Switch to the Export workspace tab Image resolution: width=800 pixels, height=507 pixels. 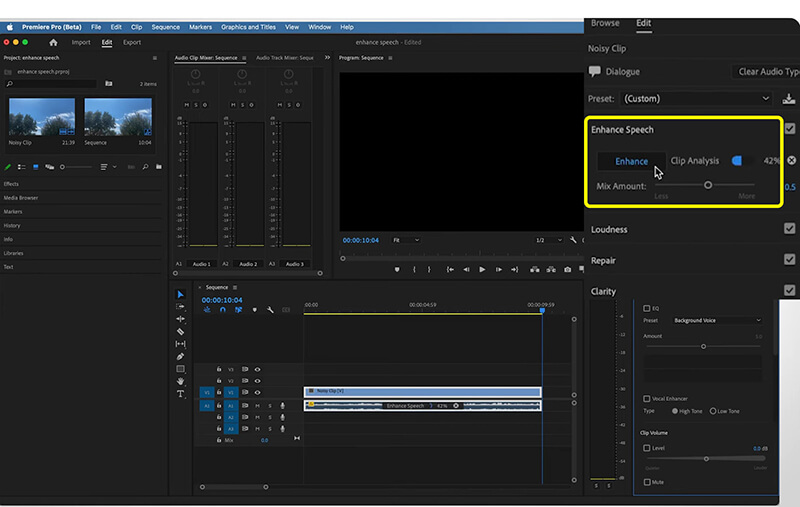tap(132, 42)
